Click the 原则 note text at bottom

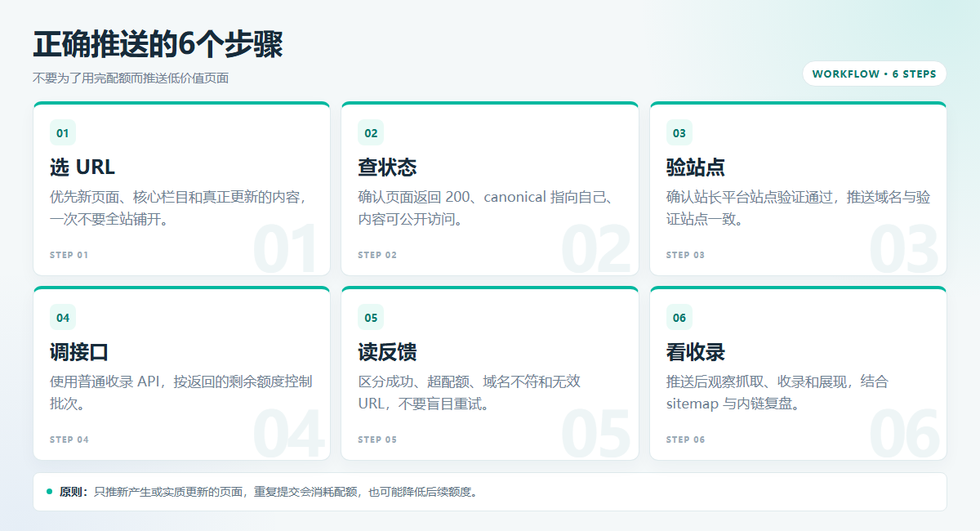click(268, 492)
